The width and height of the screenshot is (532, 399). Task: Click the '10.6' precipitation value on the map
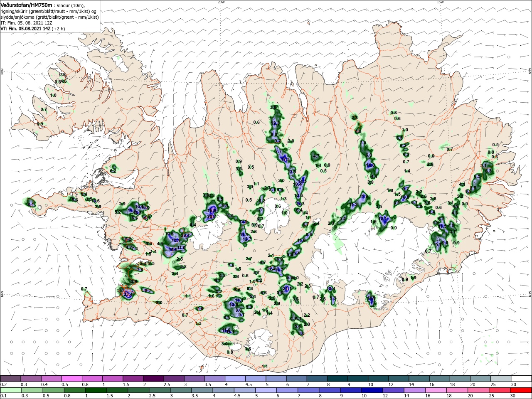pyautogui.click(x=169, y=234)
